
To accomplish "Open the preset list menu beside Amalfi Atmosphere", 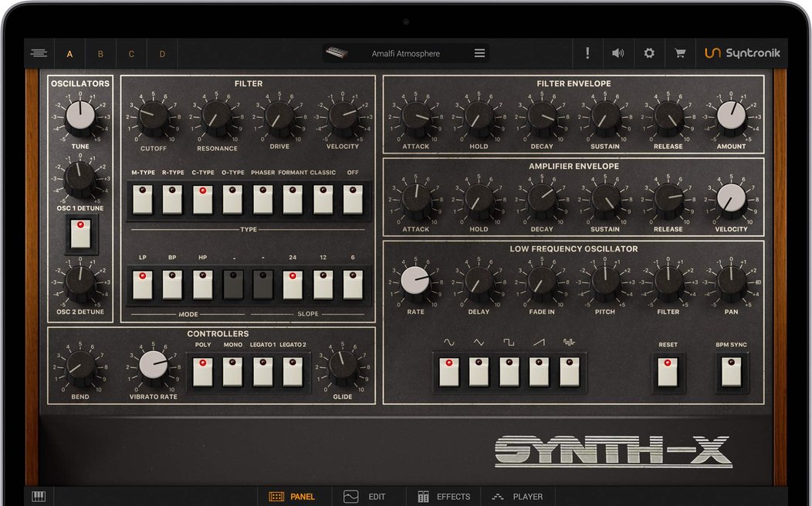I will pyautogui.click(x=479, y=53).
